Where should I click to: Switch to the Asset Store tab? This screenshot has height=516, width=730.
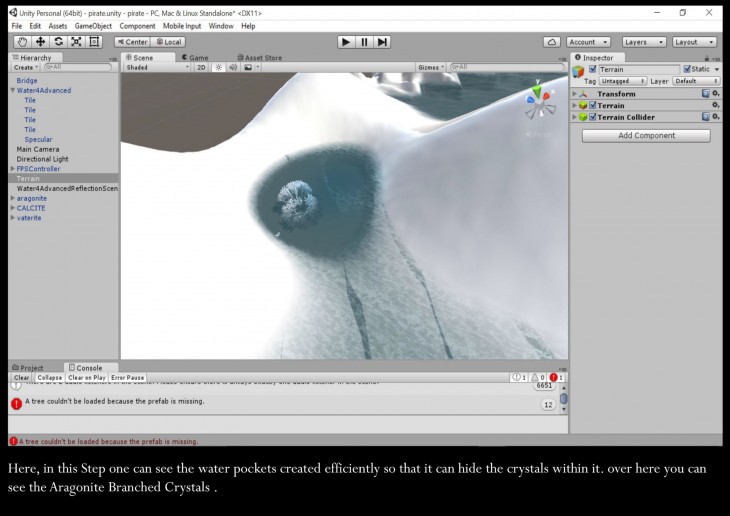[x=260, y=58]
